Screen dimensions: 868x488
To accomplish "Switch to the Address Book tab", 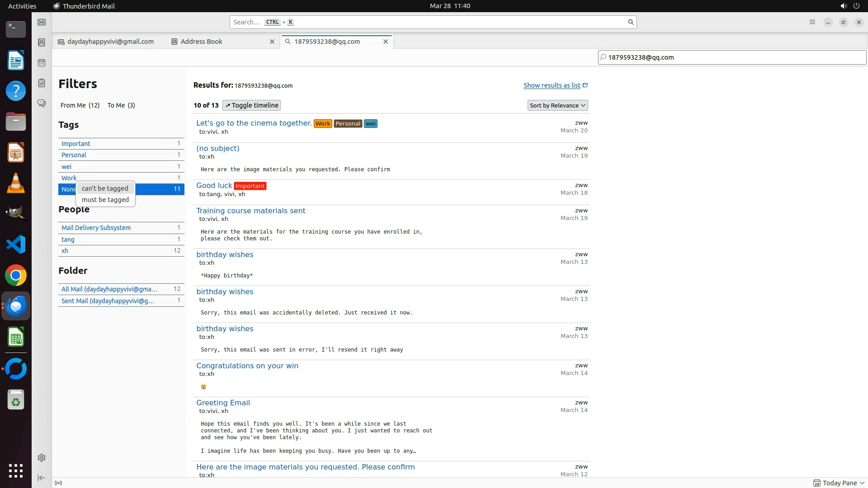I will pos(202,42).
